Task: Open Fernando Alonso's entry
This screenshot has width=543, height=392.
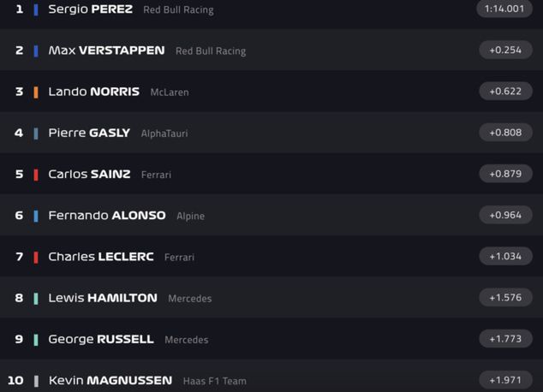Action: [x=106, y=216]
